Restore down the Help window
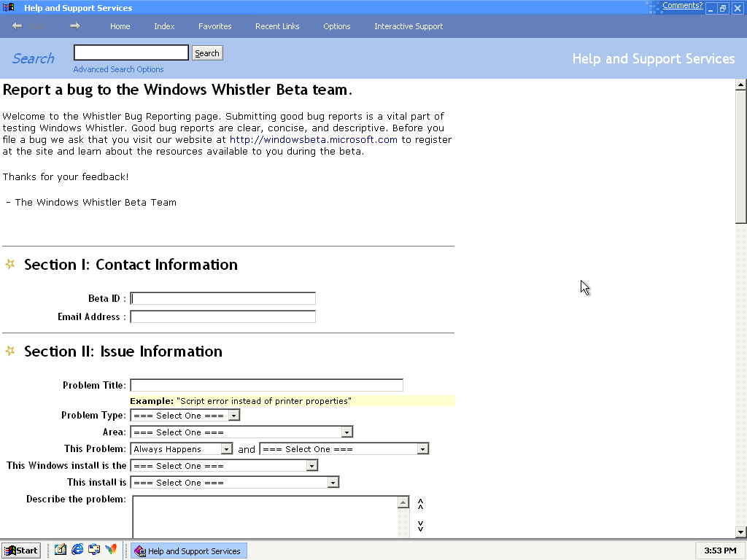 click(723, 8)
